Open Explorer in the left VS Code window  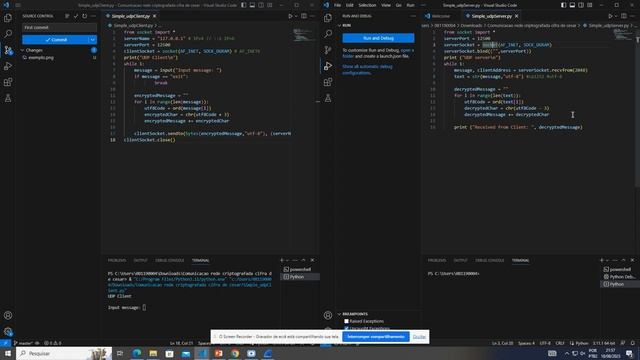8,18
